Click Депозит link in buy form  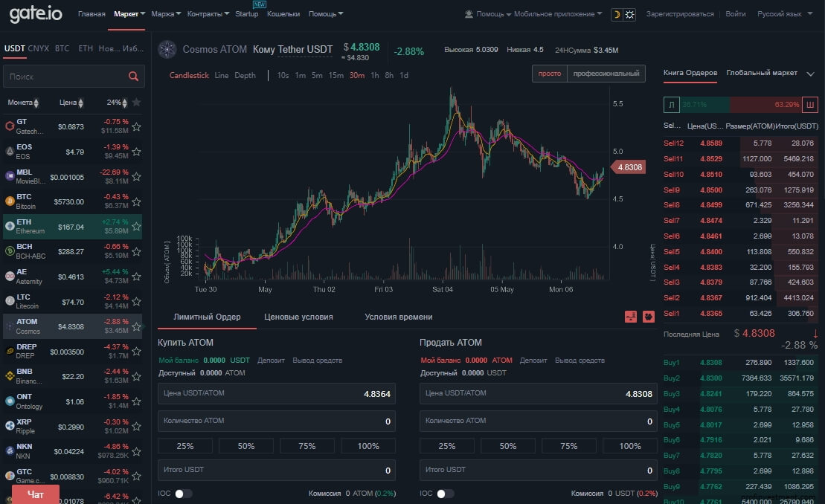point(271,361)
